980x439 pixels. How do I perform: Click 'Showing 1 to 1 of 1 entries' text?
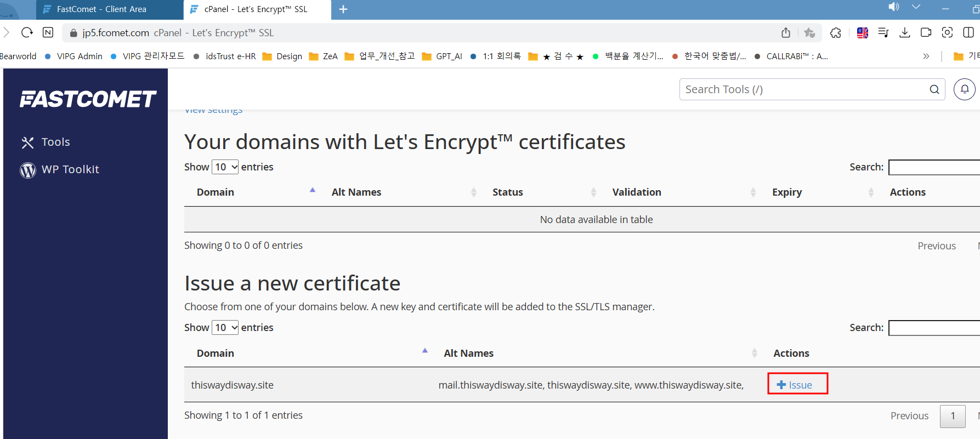(x=243, y=415)
